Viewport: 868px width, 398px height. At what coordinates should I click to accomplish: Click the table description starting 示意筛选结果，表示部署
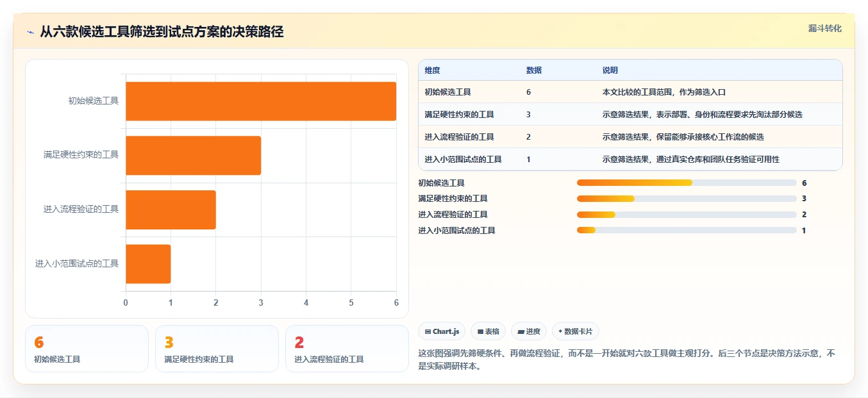click(x=702, y=115)
